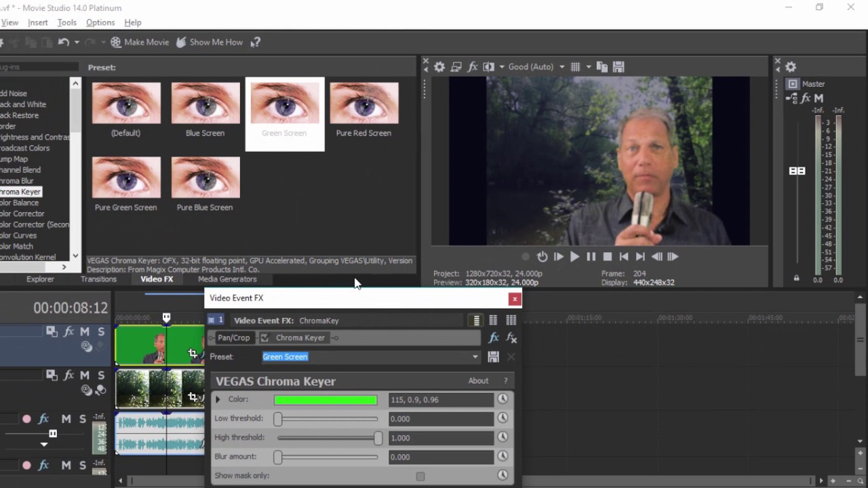Open Track FX on first audio track
Screen dimensions: 868x488
[43, 419]
